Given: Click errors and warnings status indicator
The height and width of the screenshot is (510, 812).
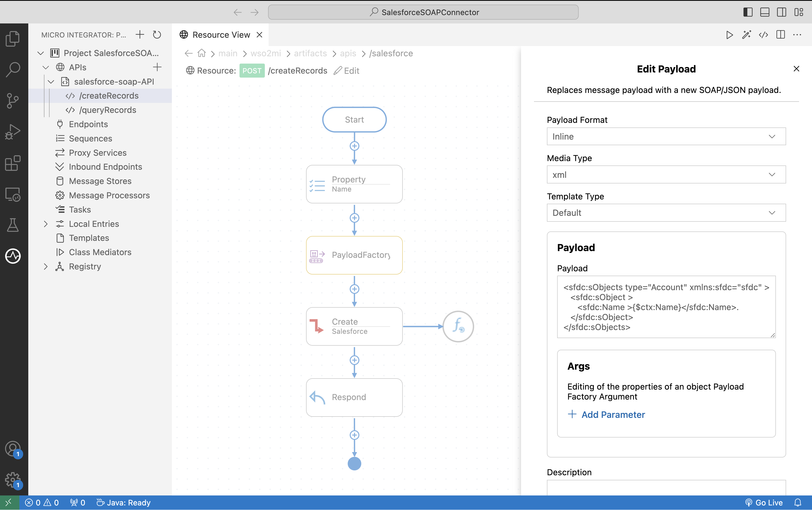Looking at the screenshot, I should click(42, 502).
